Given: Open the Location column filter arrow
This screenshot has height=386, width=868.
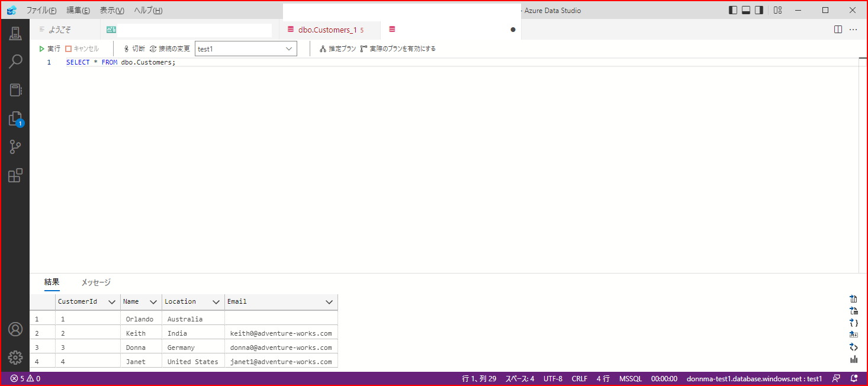Looking at the screenshot, I should pyautogui.click(x=216, y=302).
